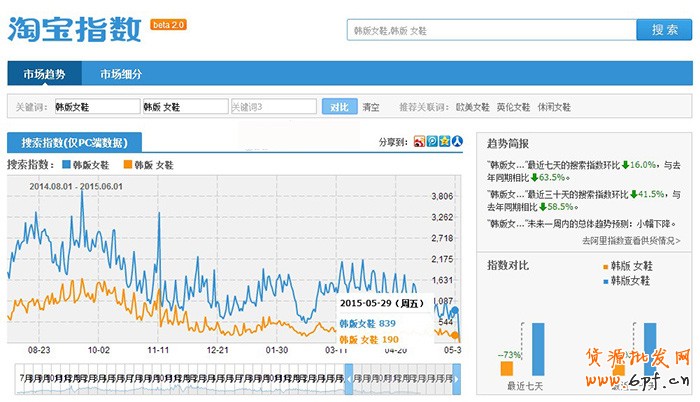This screenshot has height=402, width=700.
Task: Share to Sina Weibo icon
Action: tap(419, 142)
